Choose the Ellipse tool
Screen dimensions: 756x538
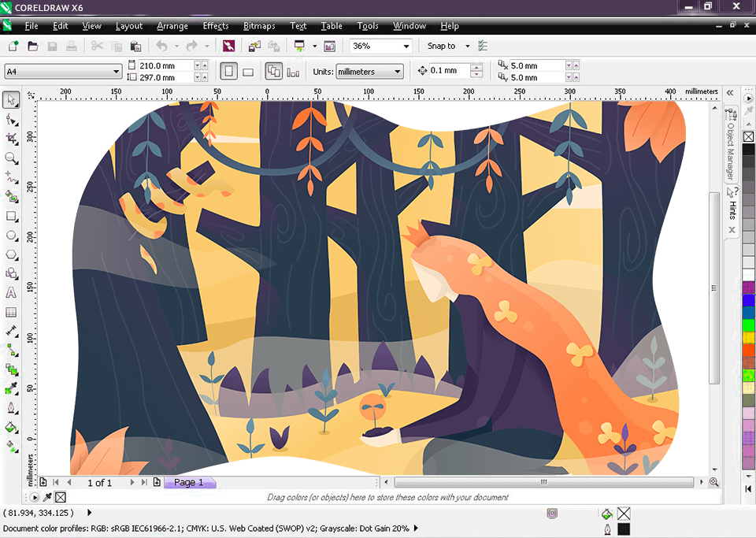11,236
